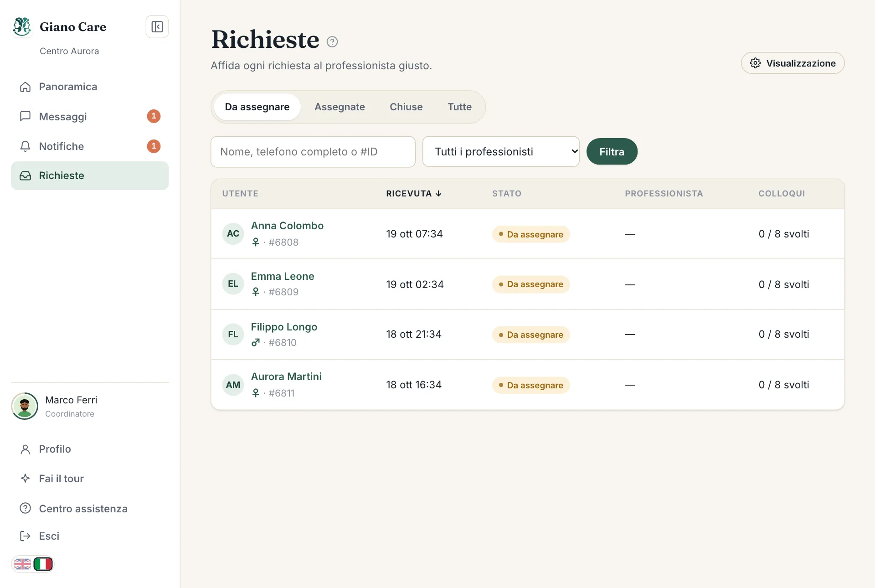
Task: Open Profilo from sidebar
Action: pos(90,449)
